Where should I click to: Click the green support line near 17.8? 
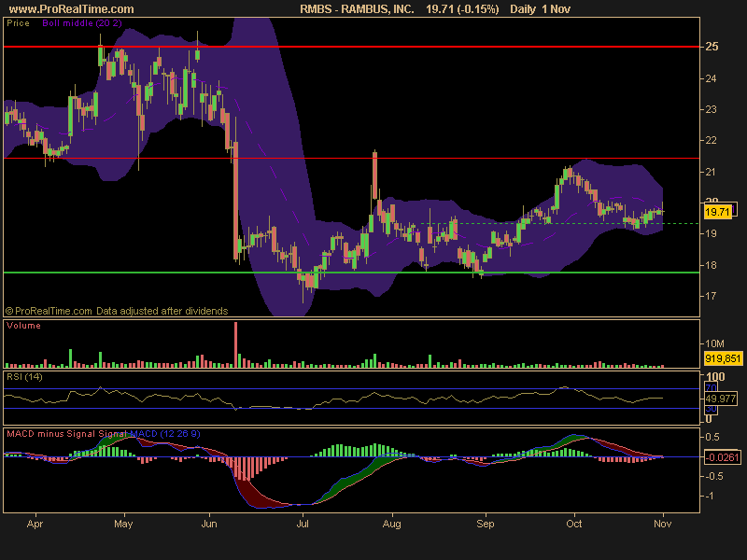(352, 273)
